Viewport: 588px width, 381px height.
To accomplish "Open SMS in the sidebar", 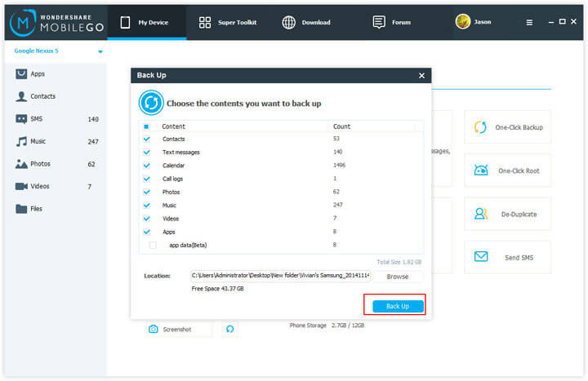I will click(56, 119).
